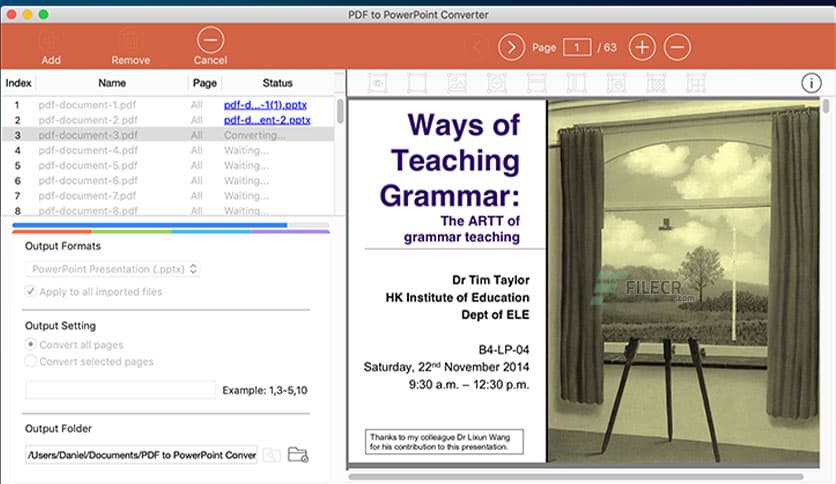Open the PowerPoint Presentation (.pptx) format dropdown
836x484 pixels.
(112, 269)
